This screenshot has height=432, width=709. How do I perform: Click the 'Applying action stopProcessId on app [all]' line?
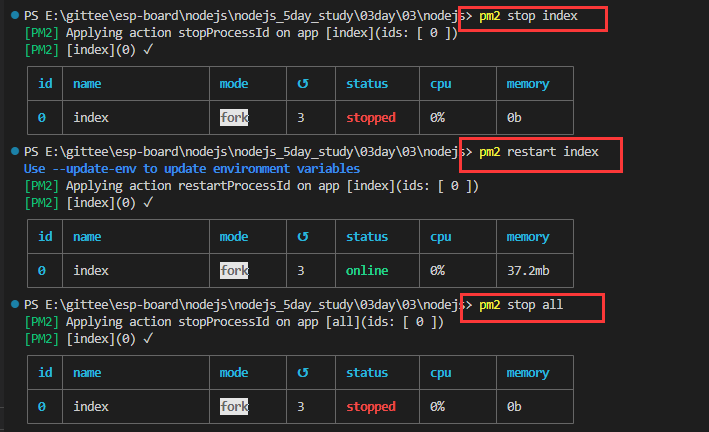233,322
